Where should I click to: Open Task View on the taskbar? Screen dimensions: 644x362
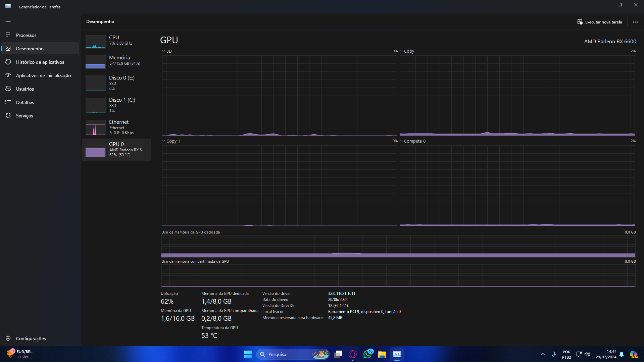(338, 354)
